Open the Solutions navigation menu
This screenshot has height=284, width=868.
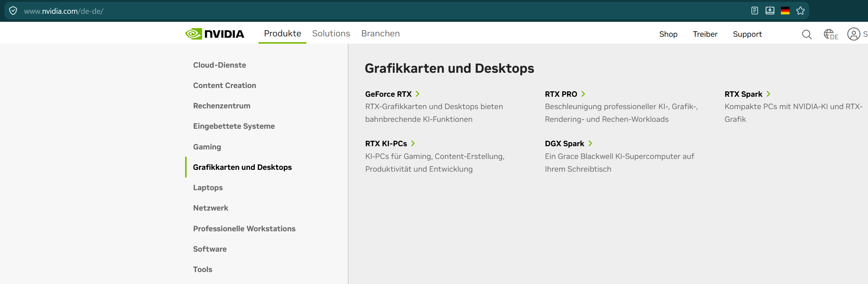coord(331,33)
